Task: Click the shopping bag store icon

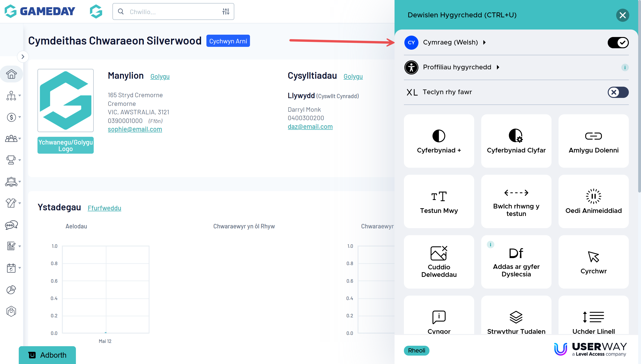Action: coord(11,311)
